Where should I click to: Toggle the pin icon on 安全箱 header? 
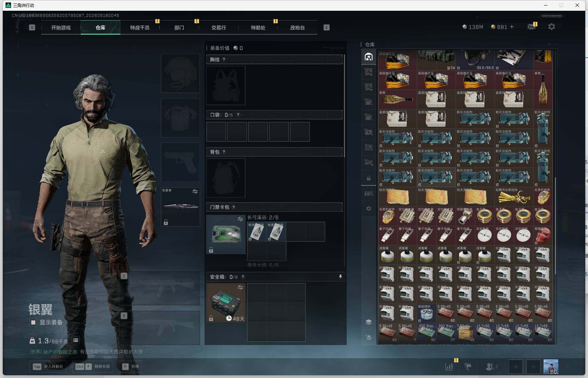pyautogui.click(x=340, y=277)
